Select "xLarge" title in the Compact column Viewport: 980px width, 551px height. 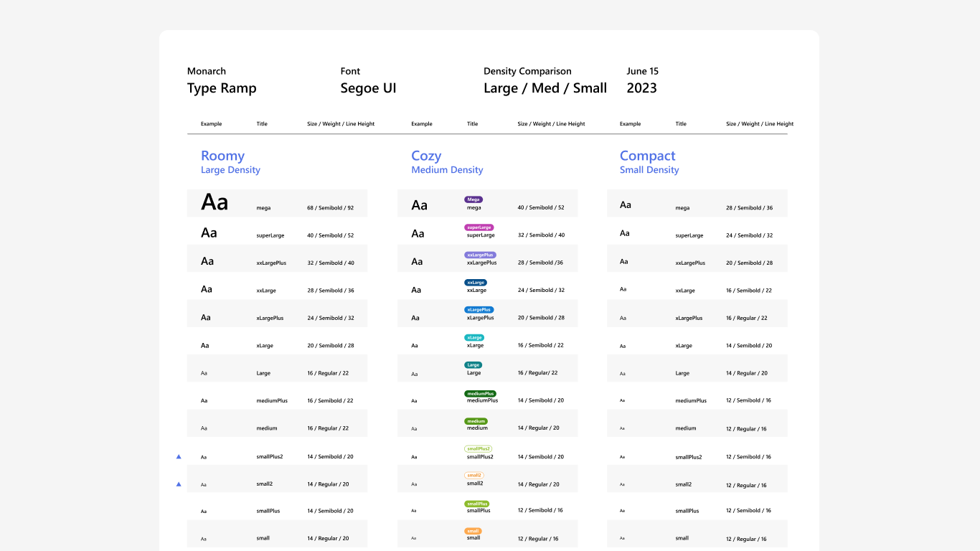[x=684, y=346]
